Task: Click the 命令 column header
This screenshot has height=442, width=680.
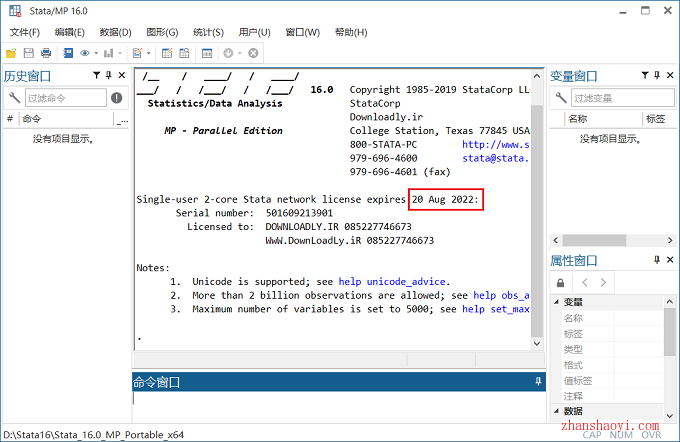Action: click(x=66, y=119)
